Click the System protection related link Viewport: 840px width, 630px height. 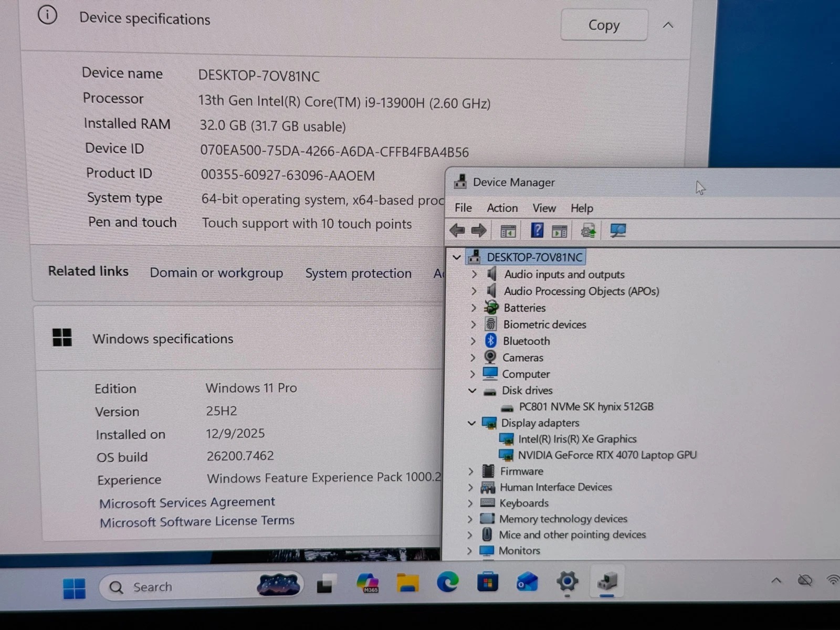coord(358,274)
